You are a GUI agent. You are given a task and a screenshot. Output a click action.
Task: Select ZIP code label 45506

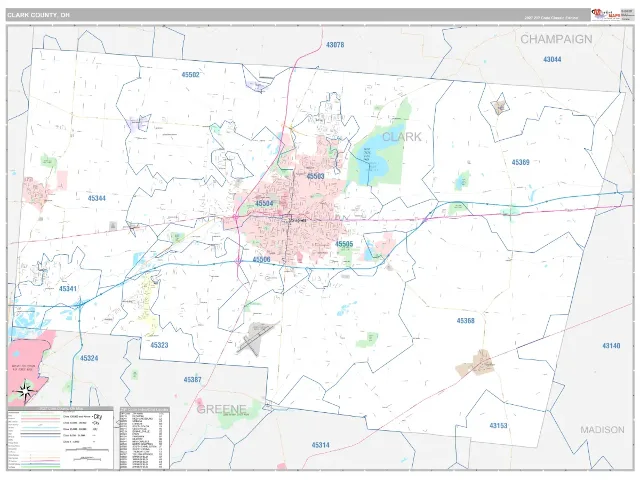click(261, 260)
